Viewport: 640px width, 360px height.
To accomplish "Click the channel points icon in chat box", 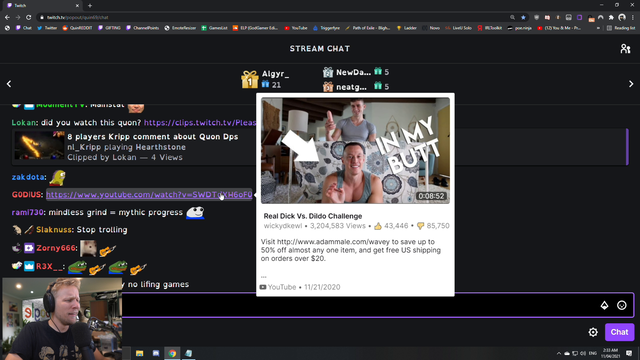I will pyautogui.click(x=604, y=305).
